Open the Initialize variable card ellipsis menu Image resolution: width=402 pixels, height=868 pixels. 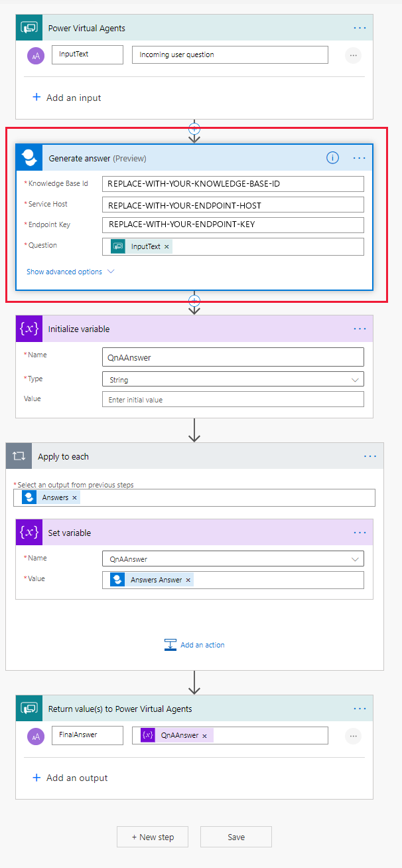[360, 329]
